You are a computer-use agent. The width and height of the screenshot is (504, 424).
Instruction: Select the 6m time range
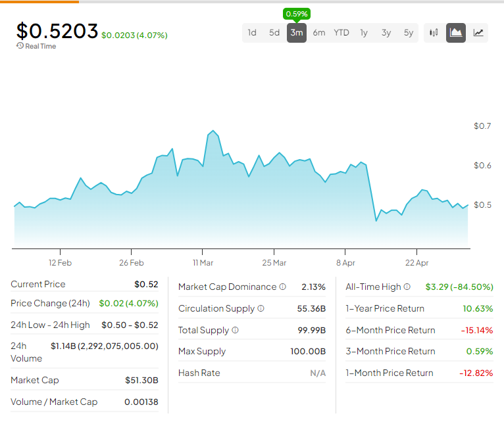click(x=319, y=32)
